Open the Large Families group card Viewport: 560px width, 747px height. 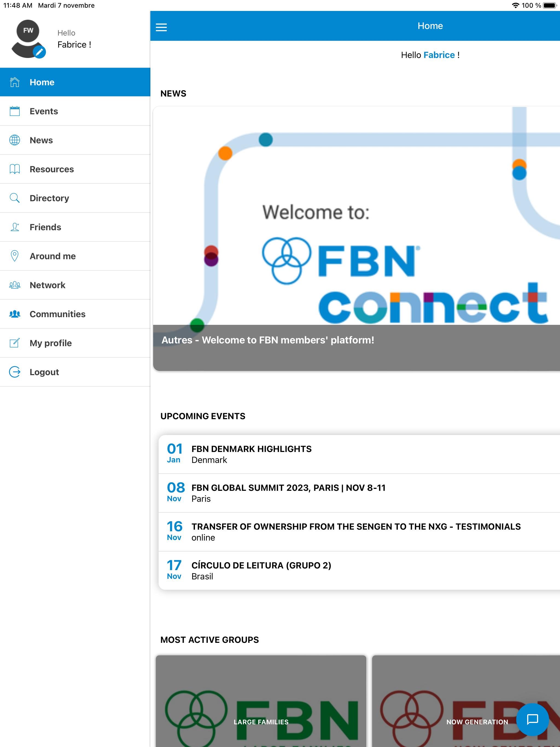point(261,701)
